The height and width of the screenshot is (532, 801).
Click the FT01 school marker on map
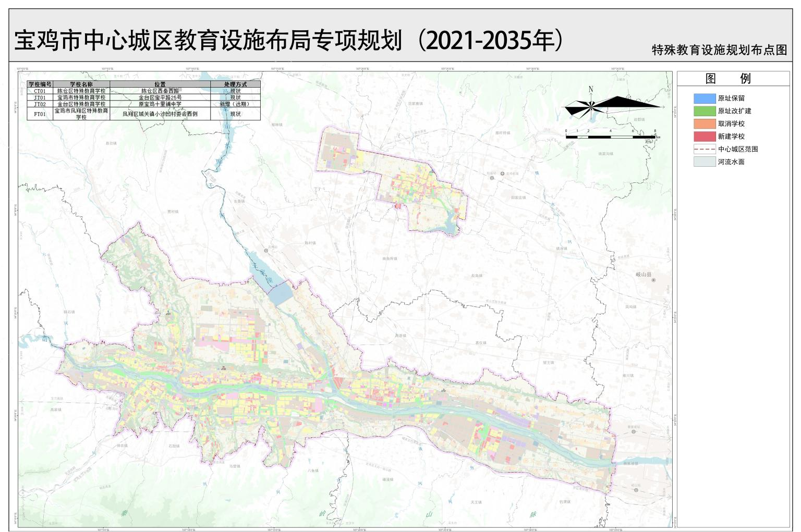(431, 172)
